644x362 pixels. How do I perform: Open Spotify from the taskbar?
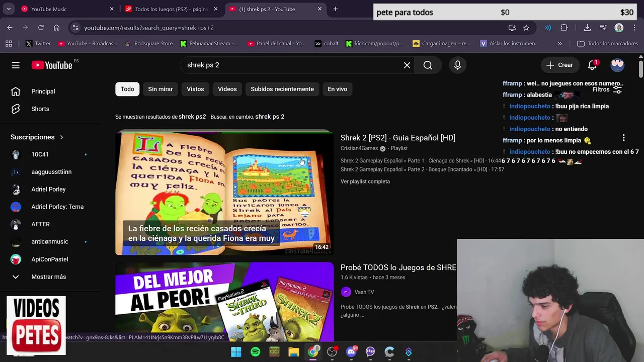(x=255, y=352)
